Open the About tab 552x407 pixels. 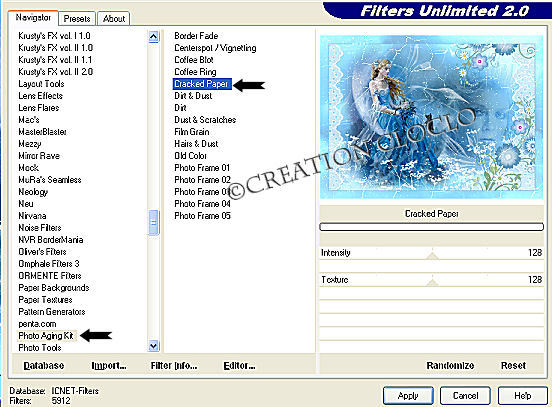pos(114,19)
